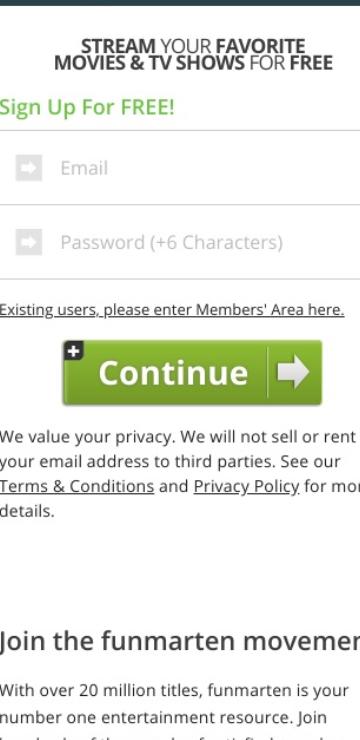Open the Terms & Conditions link
The image size is (360, 740).
77,486
